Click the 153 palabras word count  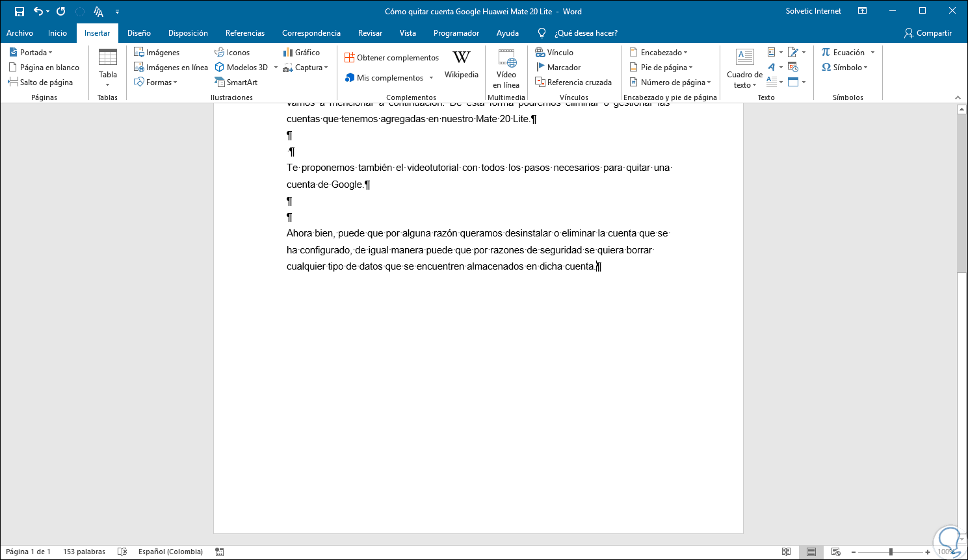[84, 552]
